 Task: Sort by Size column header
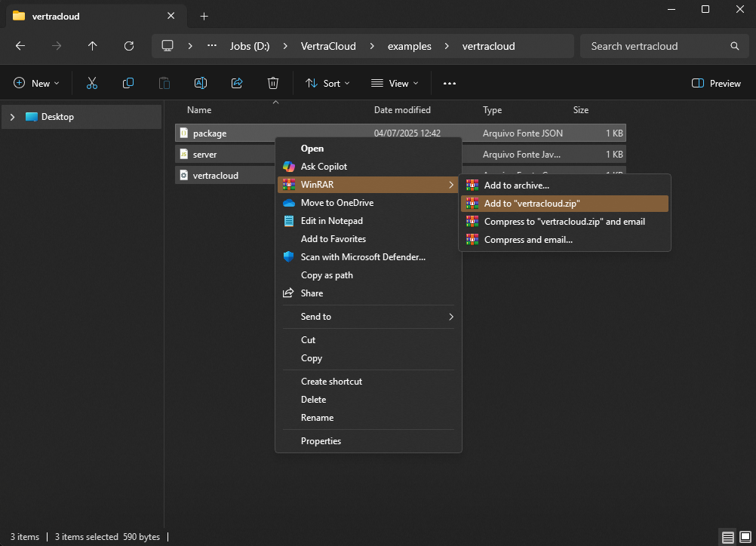[580, 110]
